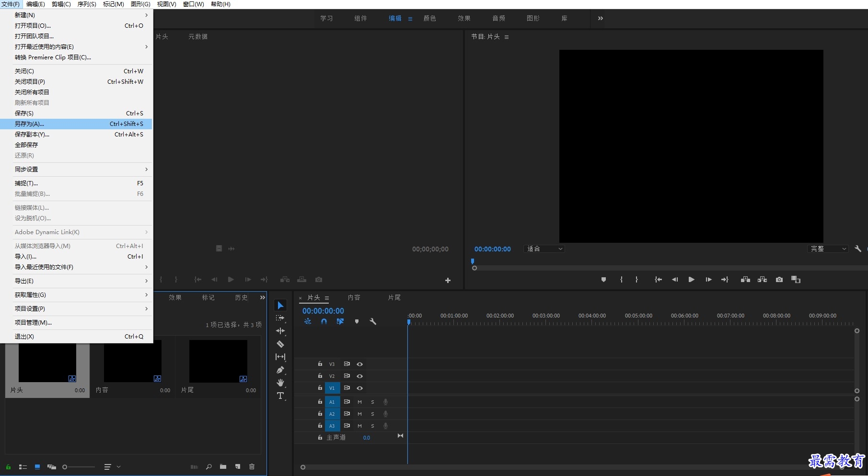Select the Hand tool
This screenshot has height=476, width=868.
click(280, 383)
